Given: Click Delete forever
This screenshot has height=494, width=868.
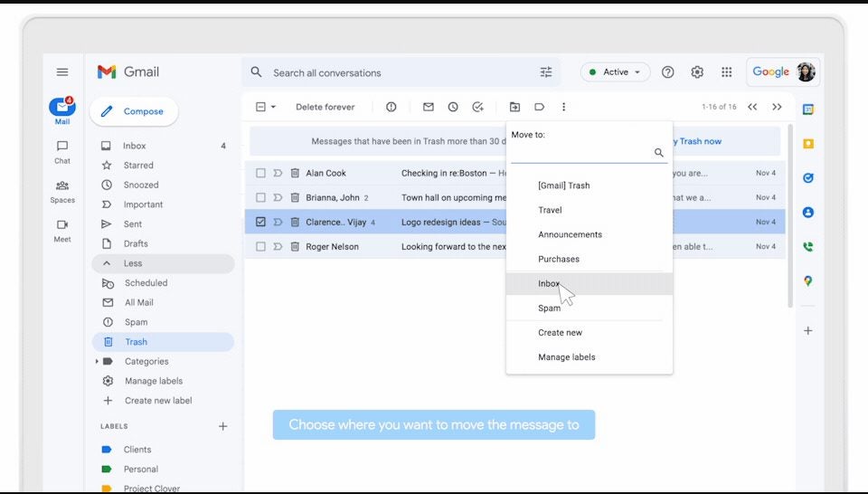Looking at the screenshot, I should click(x=325, y=107).
